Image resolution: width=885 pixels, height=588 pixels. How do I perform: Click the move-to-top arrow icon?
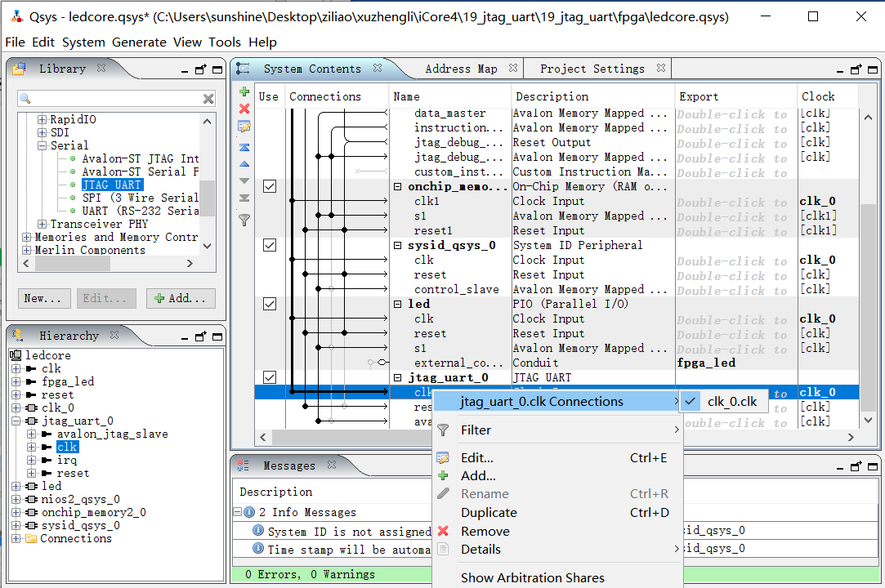pyautogui.click(x=244, y=147)
